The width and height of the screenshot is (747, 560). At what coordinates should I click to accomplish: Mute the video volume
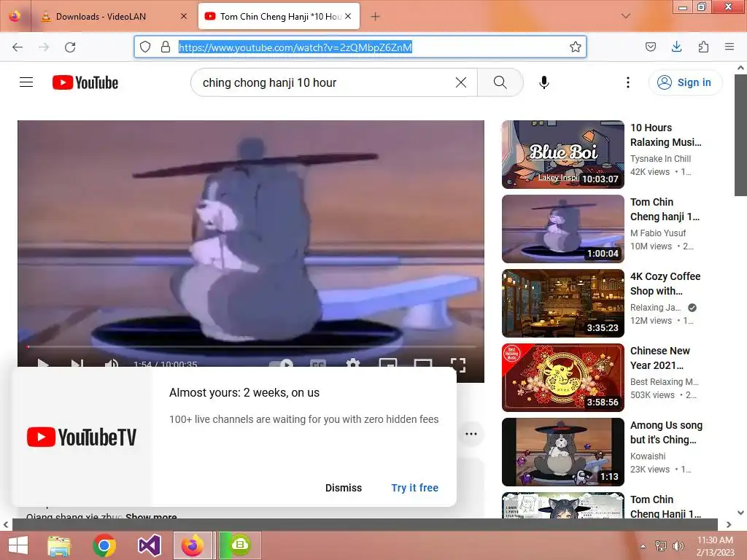click(112, 364)
